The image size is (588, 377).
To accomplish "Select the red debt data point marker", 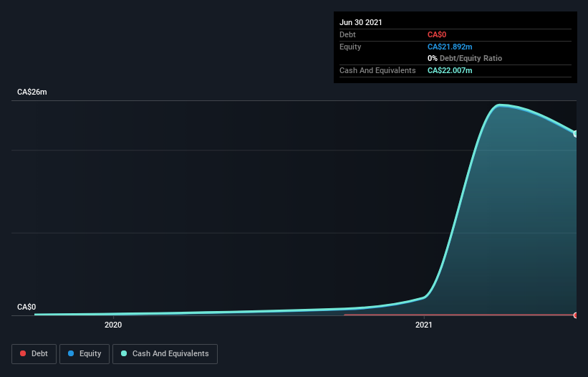I will click(576, 315).
